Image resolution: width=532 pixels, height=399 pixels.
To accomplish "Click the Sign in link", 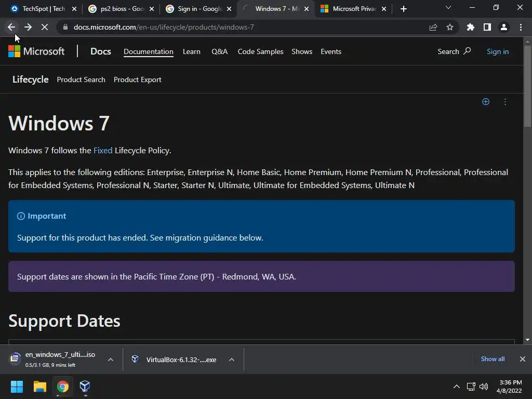I will point(497,51).
